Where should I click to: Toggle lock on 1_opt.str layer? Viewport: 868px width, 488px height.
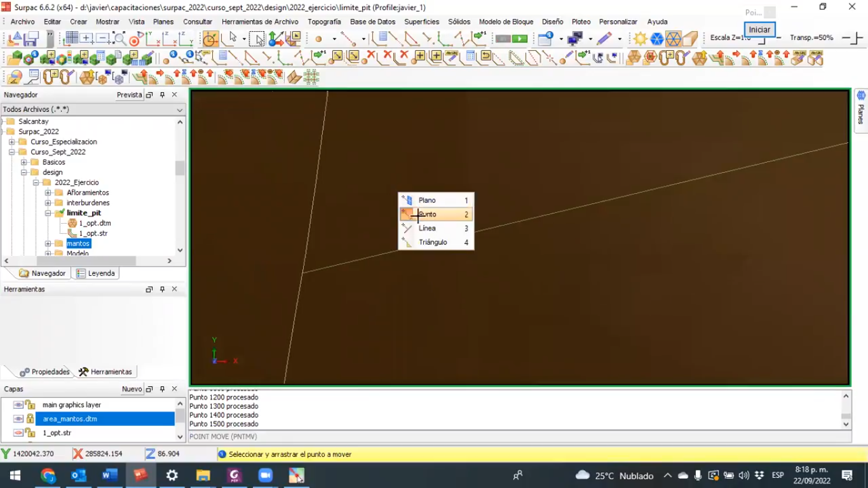30,433
